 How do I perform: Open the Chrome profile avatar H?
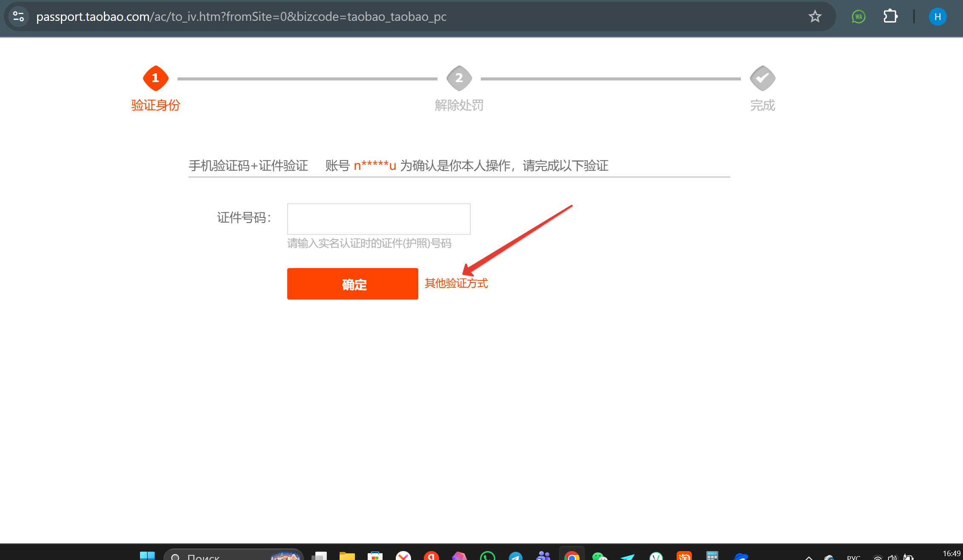click(937, 17)
